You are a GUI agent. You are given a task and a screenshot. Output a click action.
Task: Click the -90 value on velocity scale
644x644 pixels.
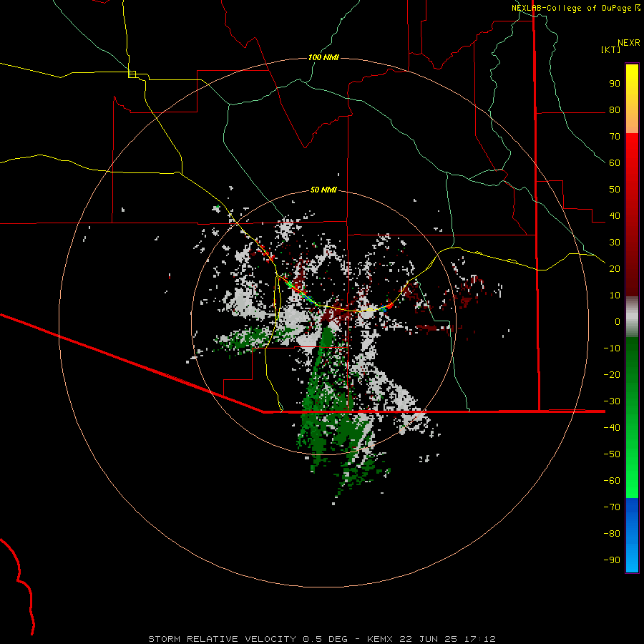[x=612, y=560]
